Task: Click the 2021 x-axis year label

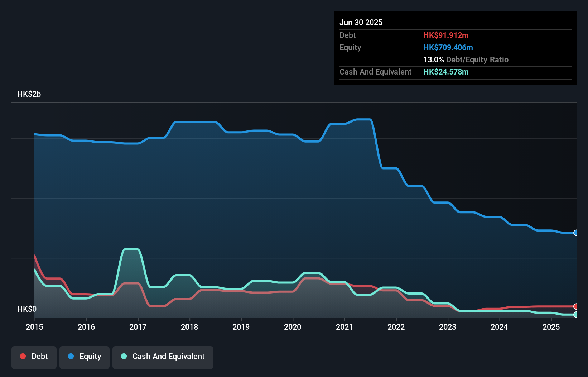Action: pyautogui.click(x=344, y=327)
